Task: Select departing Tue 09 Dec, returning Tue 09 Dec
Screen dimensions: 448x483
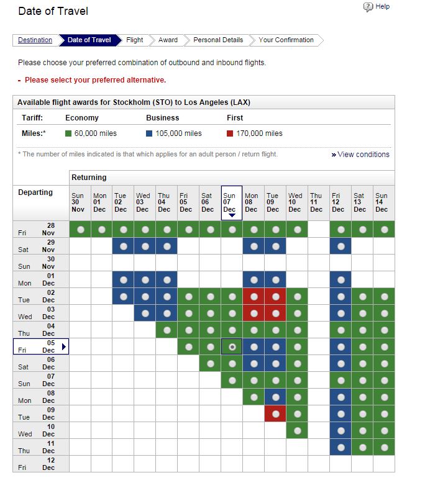Action: (x=276, y=414)
